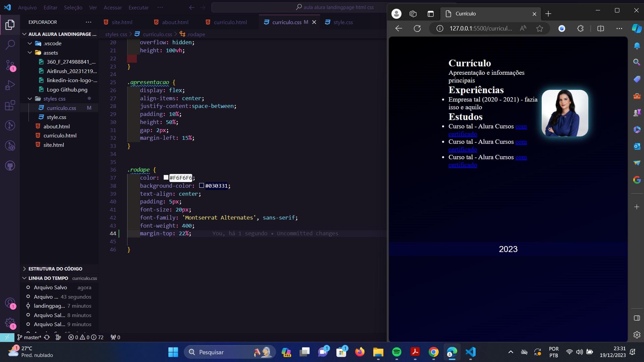Screen dimensions: 644x362
Task: Toggle the Master branch sync button in status bar
Action: pyautogui.click(x=47, y=338)
